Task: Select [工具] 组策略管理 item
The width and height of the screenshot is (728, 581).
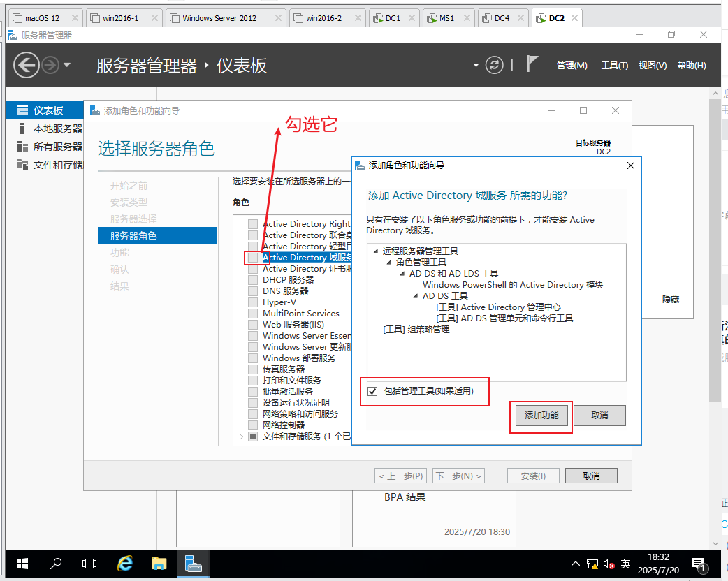Action: pos(416,330)
